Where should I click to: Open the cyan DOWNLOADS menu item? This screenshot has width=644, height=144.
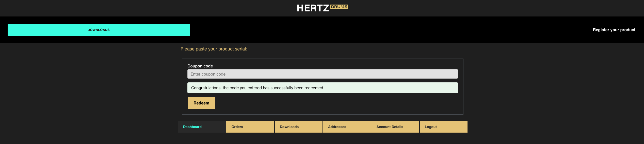[99, 30]
